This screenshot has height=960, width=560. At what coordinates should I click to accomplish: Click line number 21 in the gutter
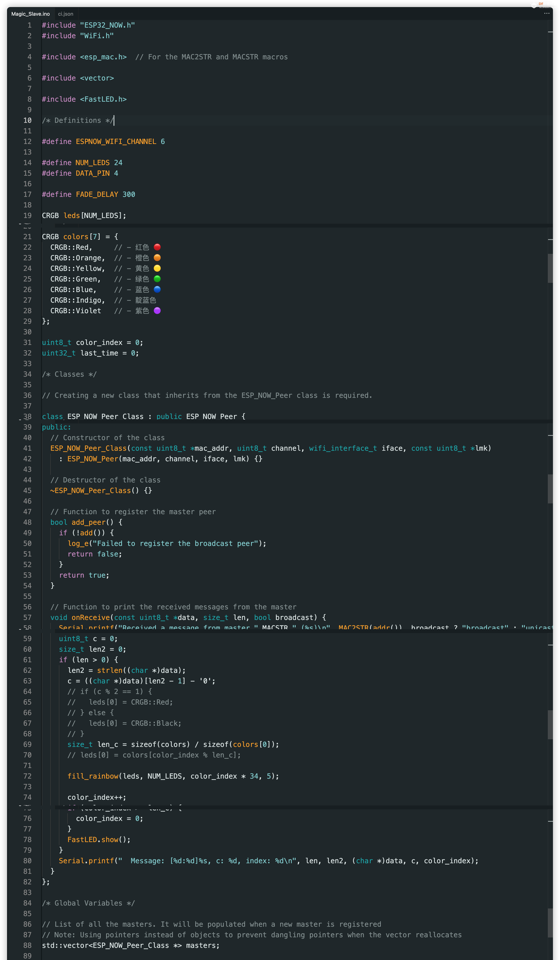click(x=27, y=237)
